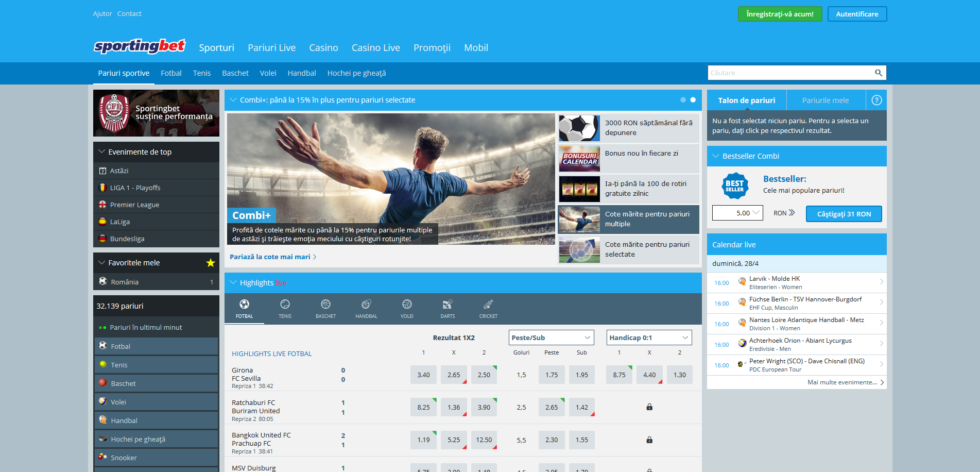Click the Astăzi calendar icon
980x472 pixels.
102,171
